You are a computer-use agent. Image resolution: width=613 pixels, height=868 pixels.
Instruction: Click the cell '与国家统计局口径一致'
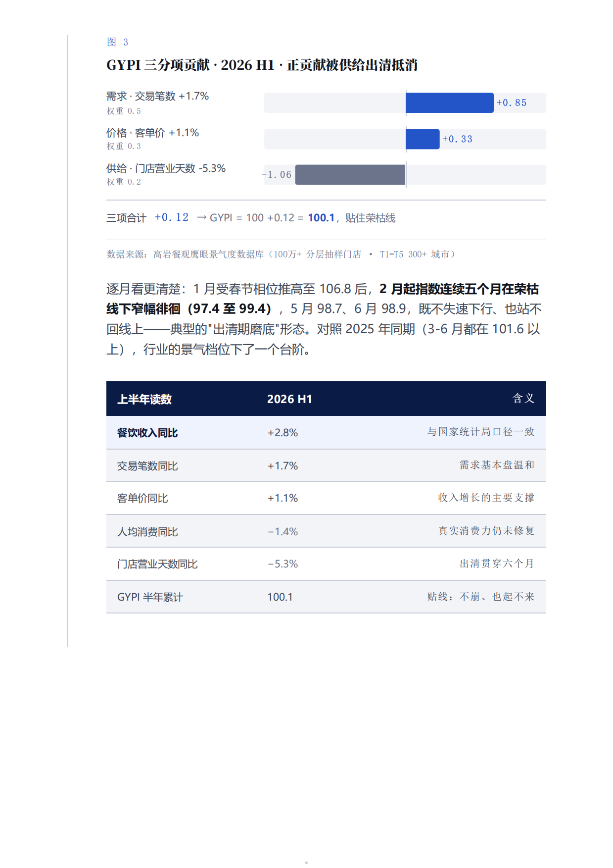pyautogui.click(x=481, y=432)
